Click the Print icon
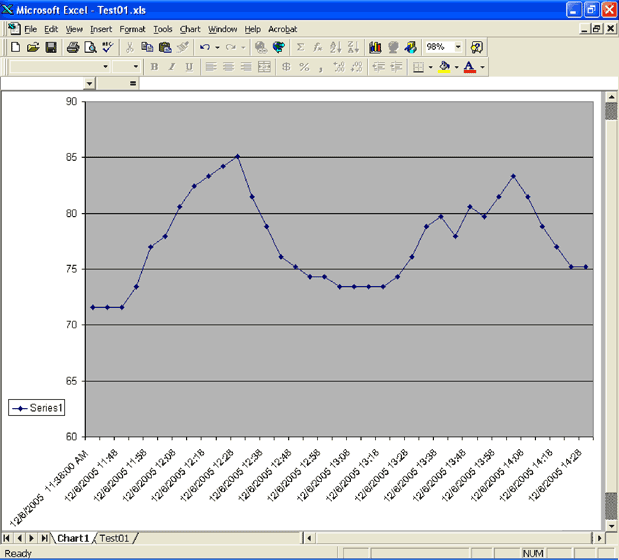 [73, 47]
